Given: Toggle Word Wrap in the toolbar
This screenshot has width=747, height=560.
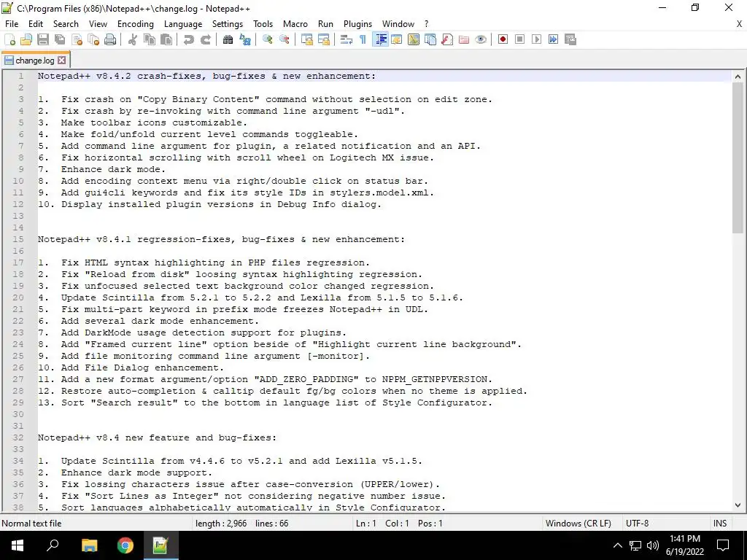Looking at the screenshot, I should pyautogui.click(x=347, y=39).
